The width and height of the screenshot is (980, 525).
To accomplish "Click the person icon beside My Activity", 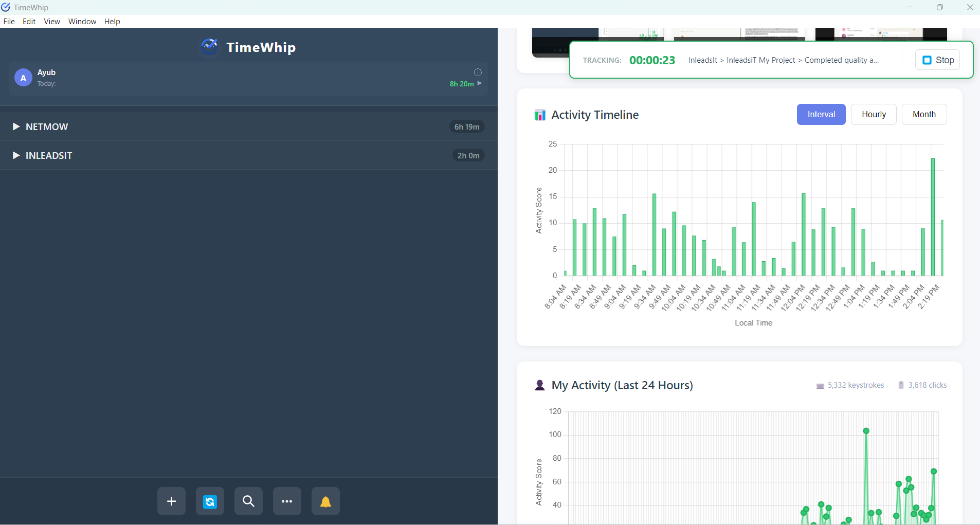I will point(540,385).
